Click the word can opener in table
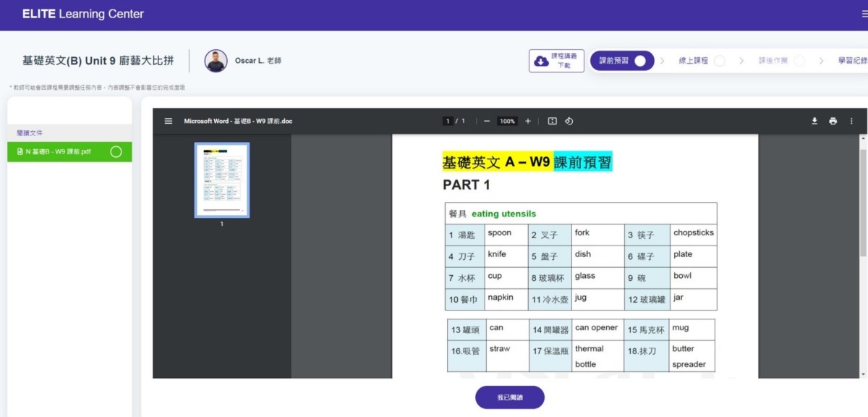This screenshot has width=868, height=417. [597, 327]
